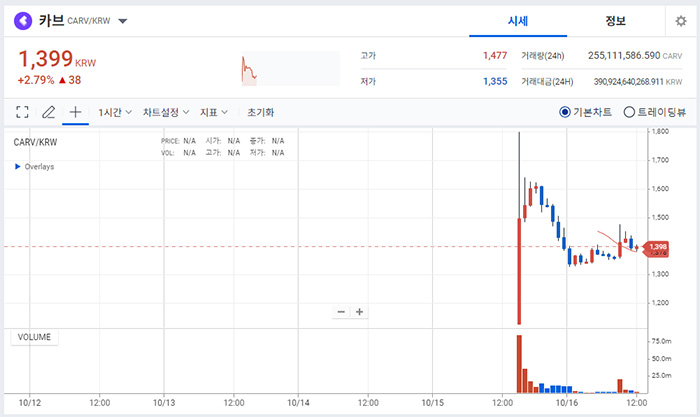Image resolution: width=700 pixels, height=417 pixels.
Task: Select the 기본차트 radio button
Action: [x=565, y=112]
